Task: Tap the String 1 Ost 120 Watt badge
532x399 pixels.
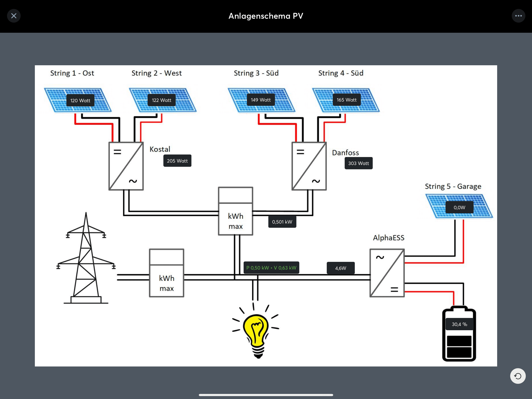Action: click(80, 100)
